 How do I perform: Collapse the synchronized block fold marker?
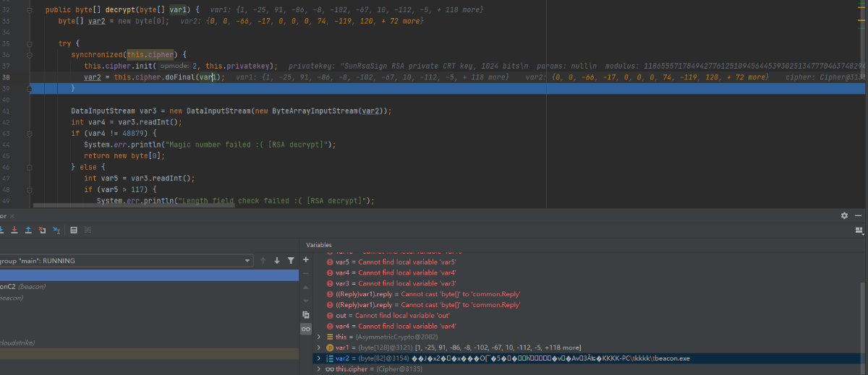pos(30,55)
